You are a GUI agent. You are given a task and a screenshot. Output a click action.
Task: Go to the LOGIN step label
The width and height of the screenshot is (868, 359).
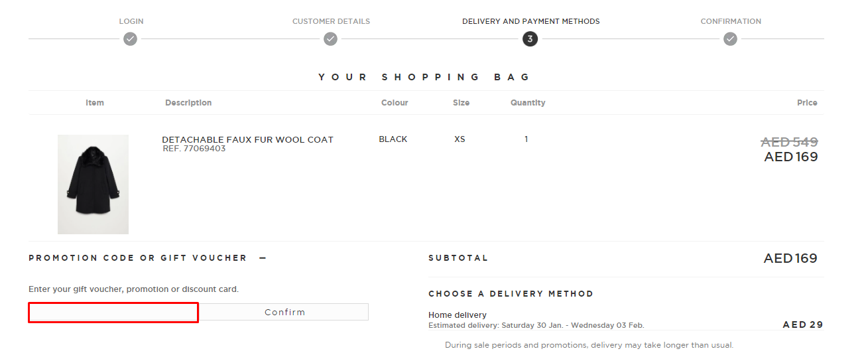pyautogui.click(x=131, y=21)
